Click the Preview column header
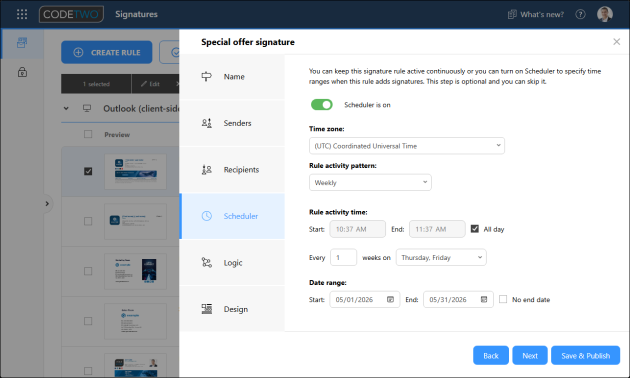The width and height of the screenshot is (630, 378). pos(117,135)
